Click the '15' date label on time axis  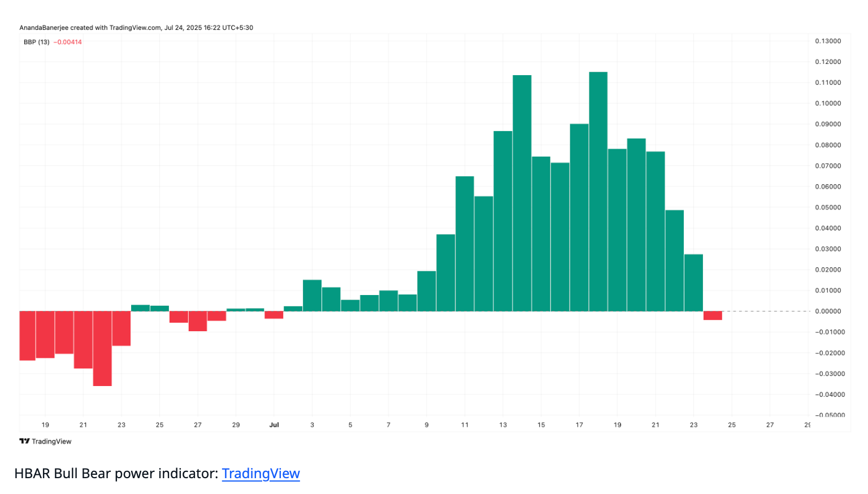pos(541,425)
